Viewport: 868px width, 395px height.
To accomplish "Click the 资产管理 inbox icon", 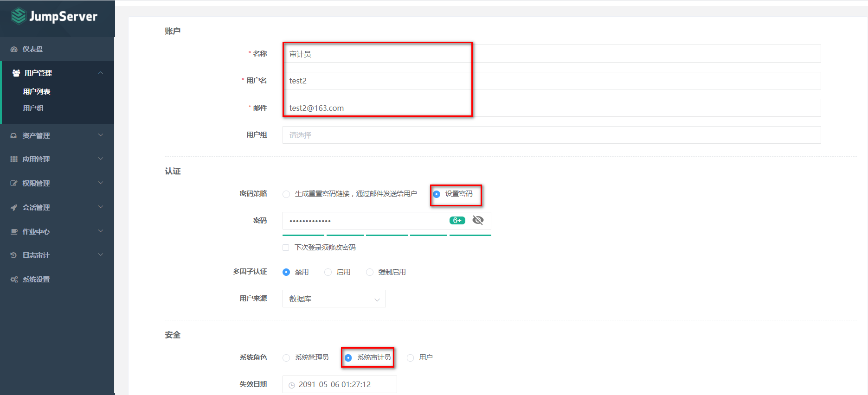I will [x=14, y=136].
